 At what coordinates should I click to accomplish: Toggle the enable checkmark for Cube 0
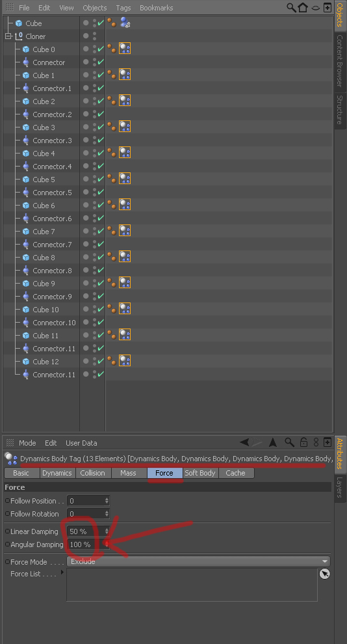pos(101,49)
